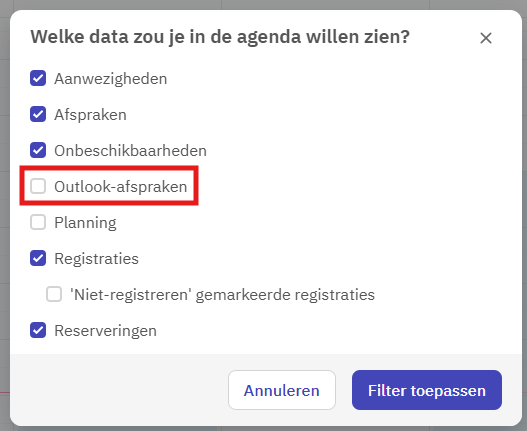Enable the Outlook-afspraken checkbox
The height and width of the screenshot is (431, 527).
38,186
